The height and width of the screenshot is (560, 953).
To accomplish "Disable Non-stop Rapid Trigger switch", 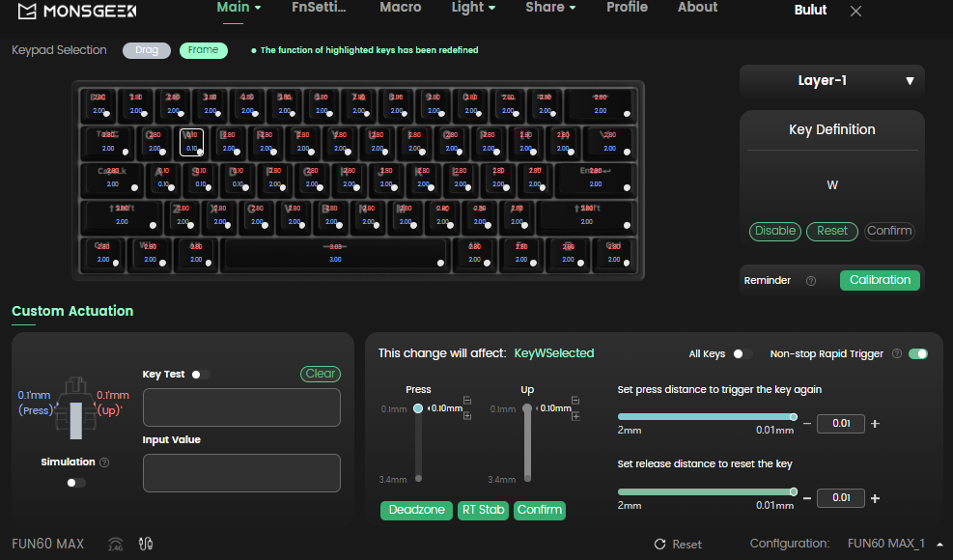I will point(917,354).
